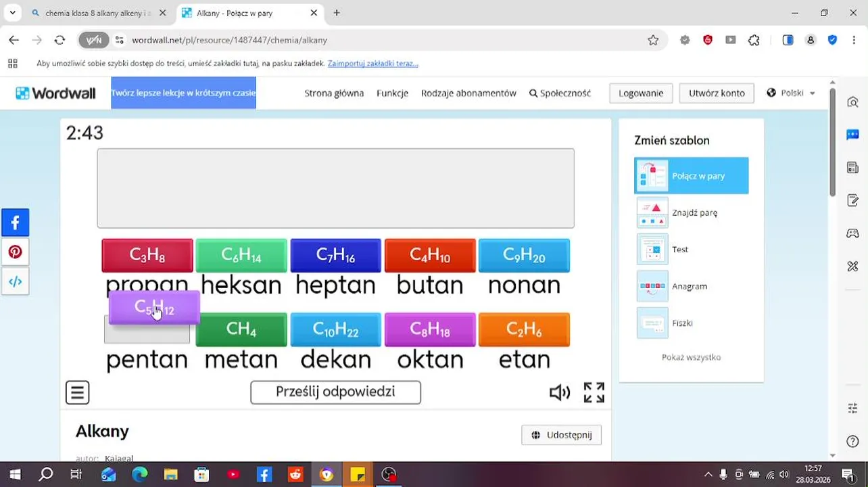868x487 pixels.
Task: Click the dark blue C7H16 tile
Action: tap(335, 256)
